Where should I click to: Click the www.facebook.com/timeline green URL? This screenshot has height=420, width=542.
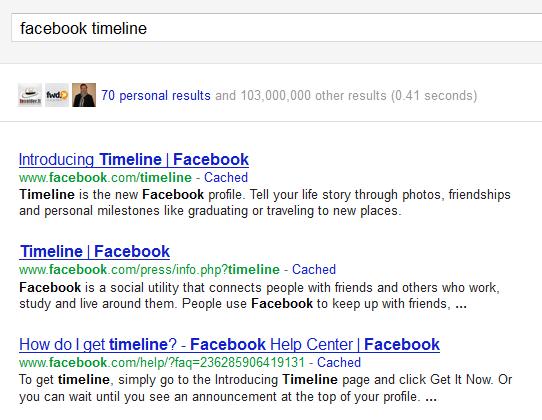(105, 177)
